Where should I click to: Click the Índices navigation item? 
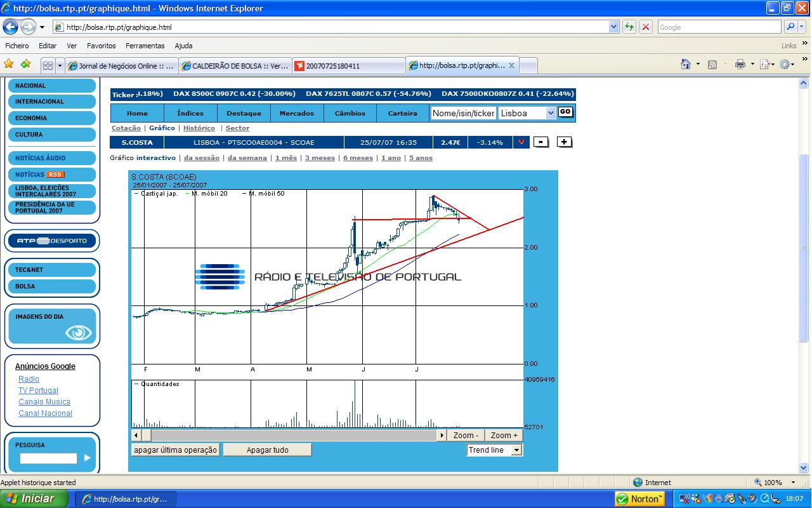190,113
